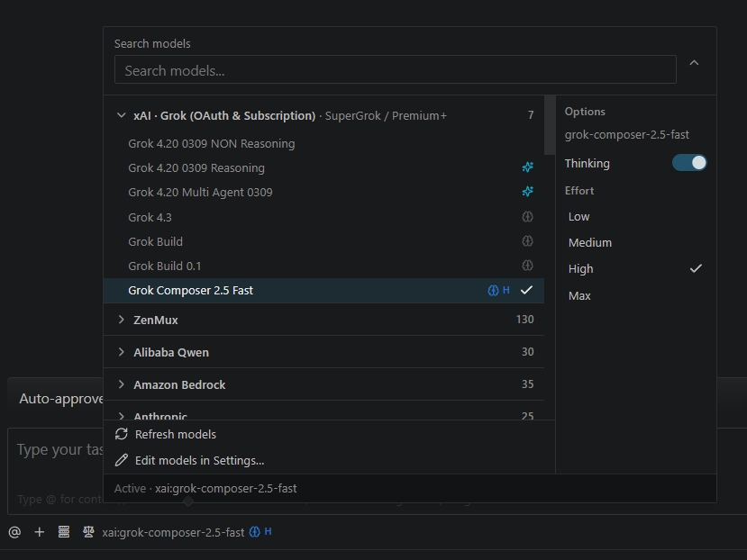Expand the Anthropic provider group

pos(122,416)
